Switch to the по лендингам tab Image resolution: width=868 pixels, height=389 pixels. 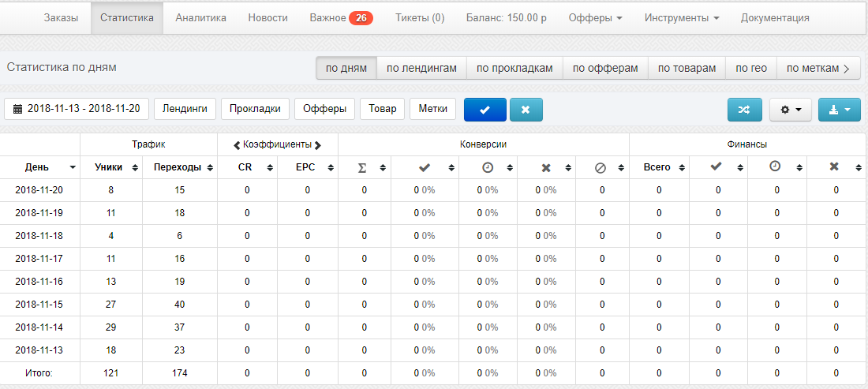tap(421, 68)
